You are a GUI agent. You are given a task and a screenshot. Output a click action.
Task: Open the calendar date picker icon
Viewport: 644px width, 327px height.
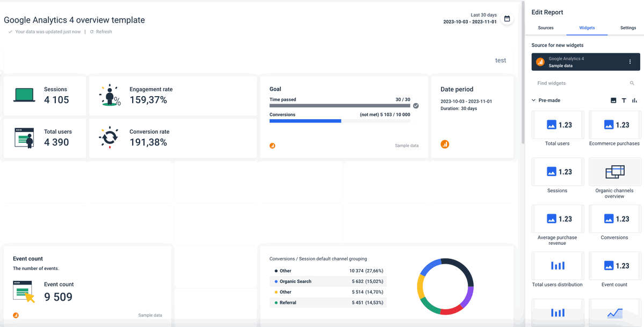click(507, 18)
